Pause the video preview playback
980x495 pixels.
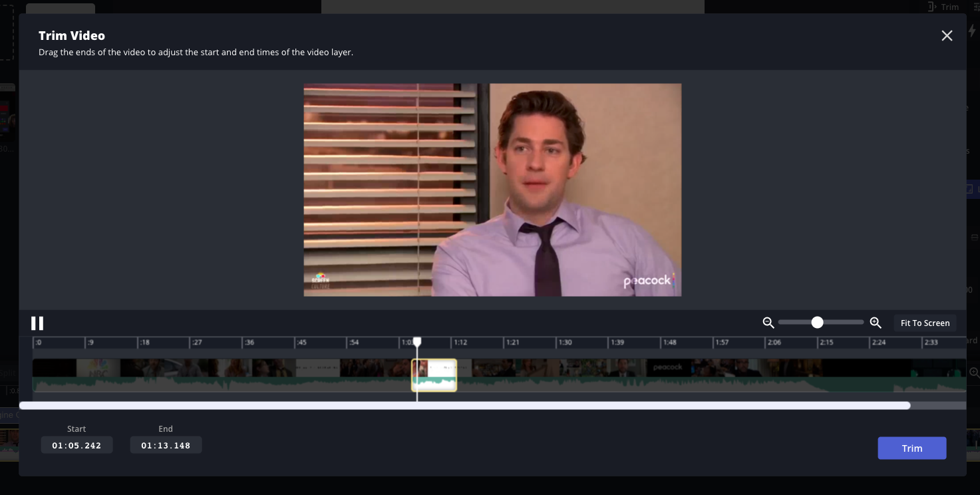click(37, 323)
